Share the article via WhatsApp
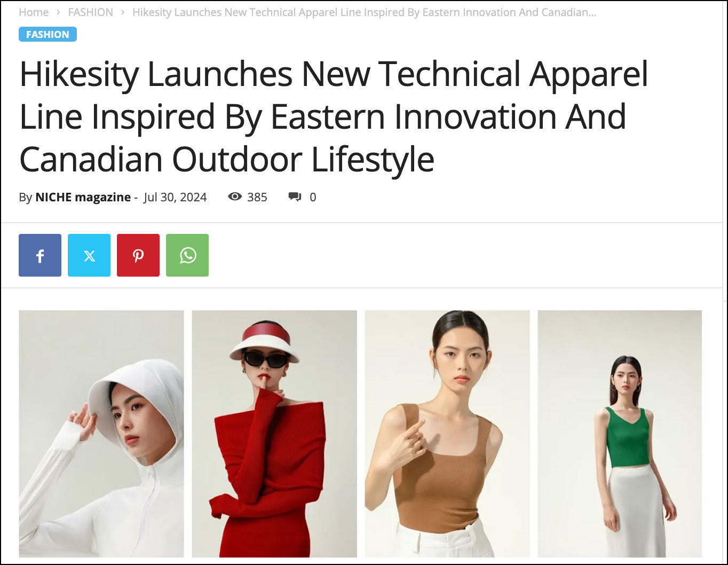728x565 pixels. pos(187,255)
